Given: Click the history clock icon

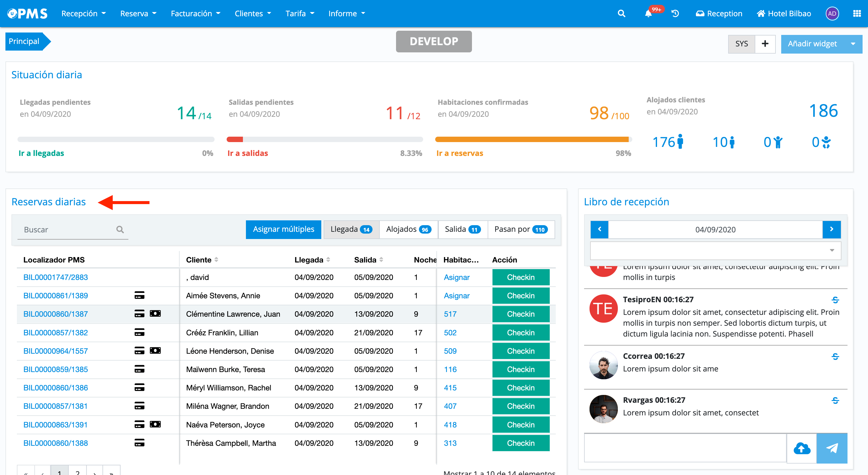Looking at the screenshot, I should point(675,14).
